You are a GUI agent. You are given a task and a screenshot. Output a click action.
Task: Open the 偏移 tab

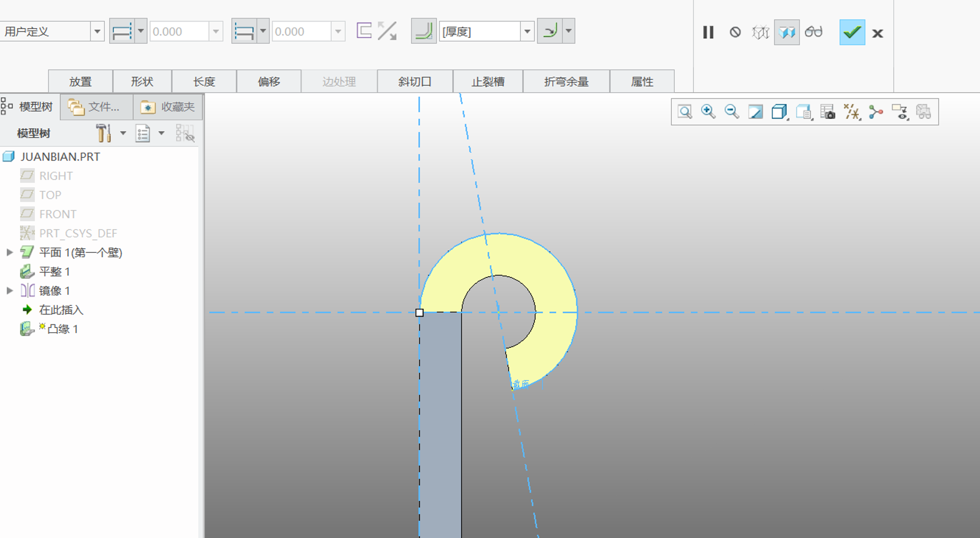[x=269, y=81]
